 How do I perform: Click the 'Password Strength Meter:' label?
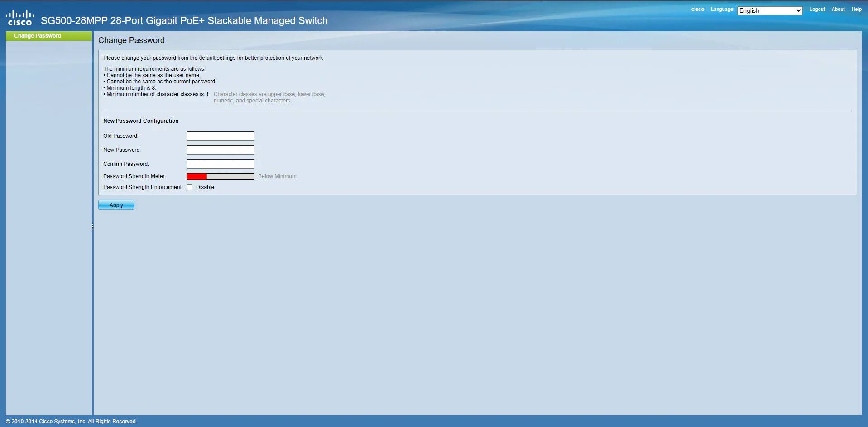click(134, 176)
